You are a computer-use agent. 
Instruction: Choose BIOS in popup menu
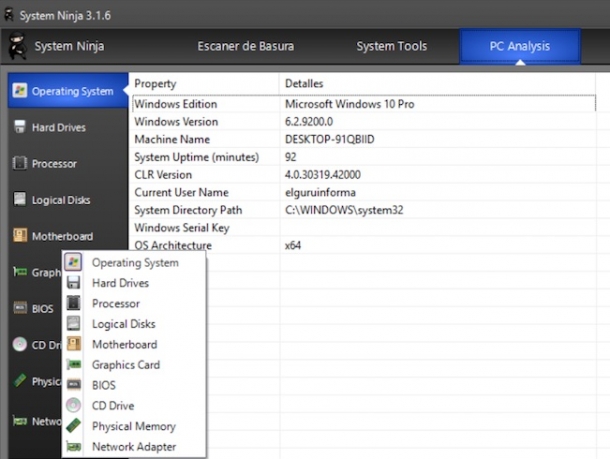[134, 385]
